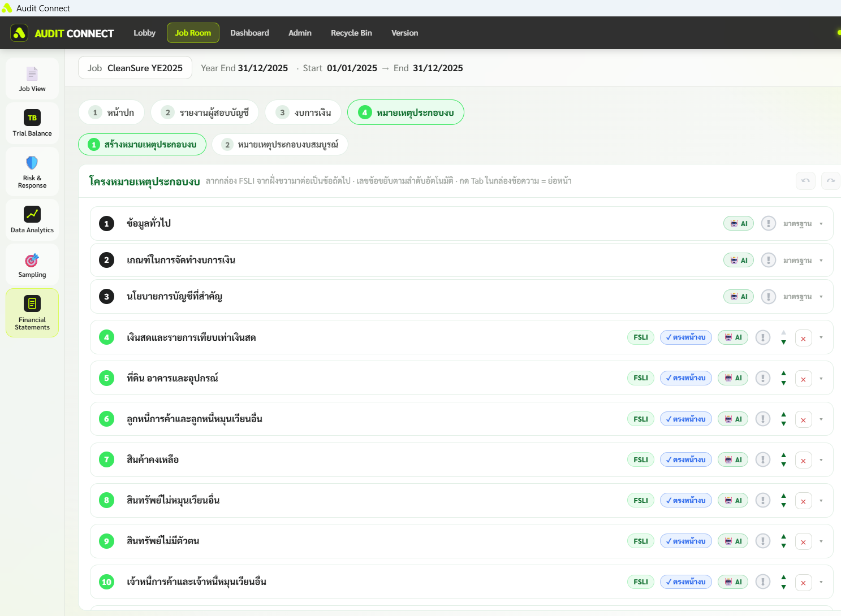The width and height of the screenshot is (841, 616).
Task: Select the Job Room tab
Action: [193, 33]
